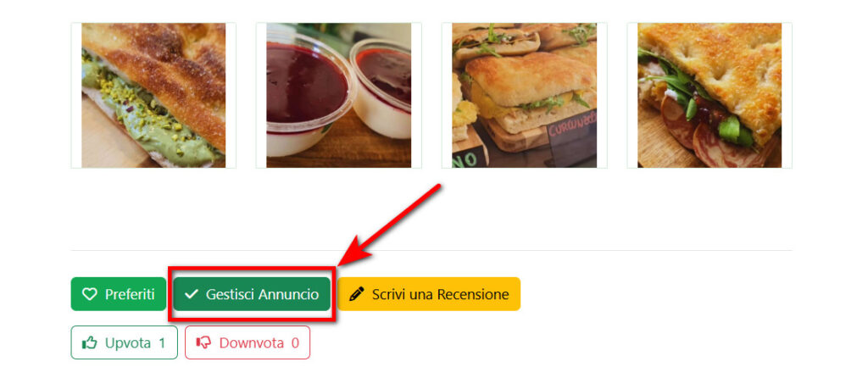Click the downvote count showing 0
This screenshot has height=384, width=868.
point(295,343)
